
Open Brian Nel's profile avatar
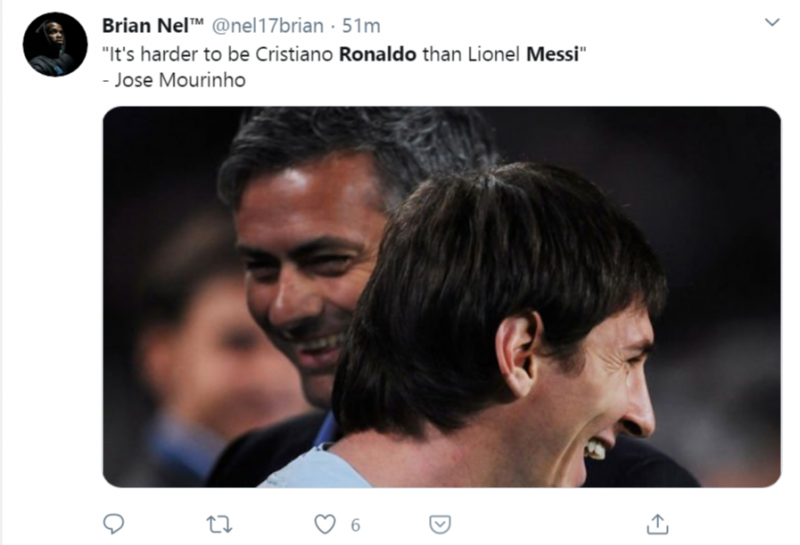pos(55,45)
